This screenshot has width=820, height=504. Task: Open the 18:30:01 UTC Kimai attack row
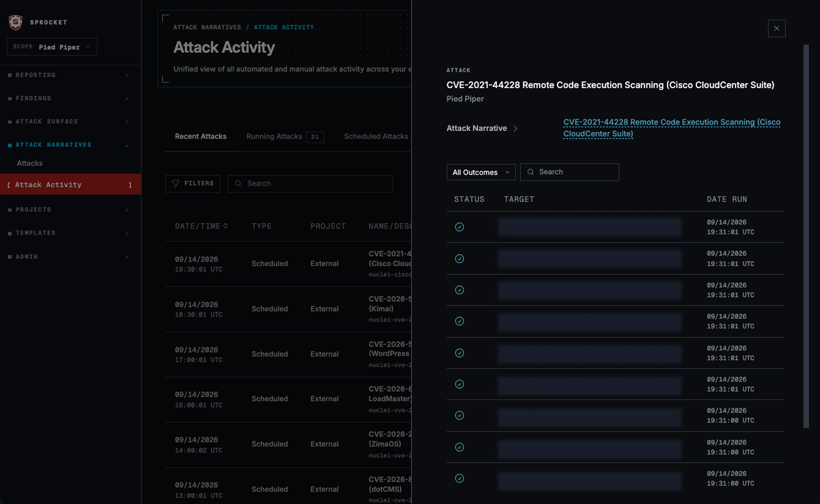288,309
